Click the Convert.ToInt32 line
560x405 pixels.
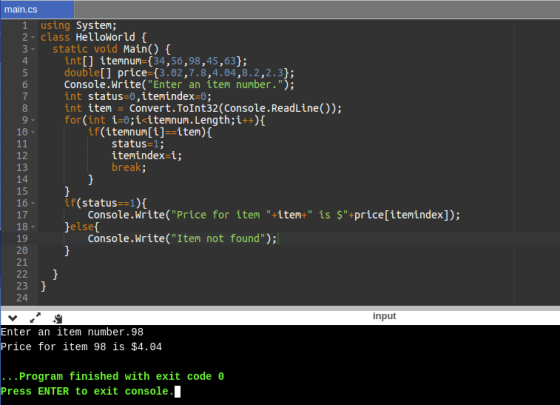(202, 108)
